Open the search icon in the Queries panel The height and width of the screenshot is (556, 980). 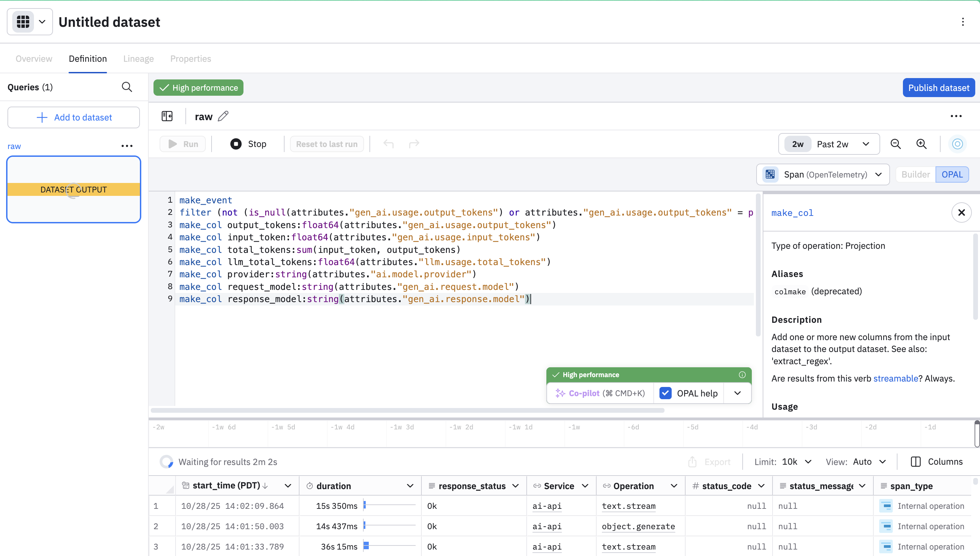pyautogui.click(x=127, y=87)
